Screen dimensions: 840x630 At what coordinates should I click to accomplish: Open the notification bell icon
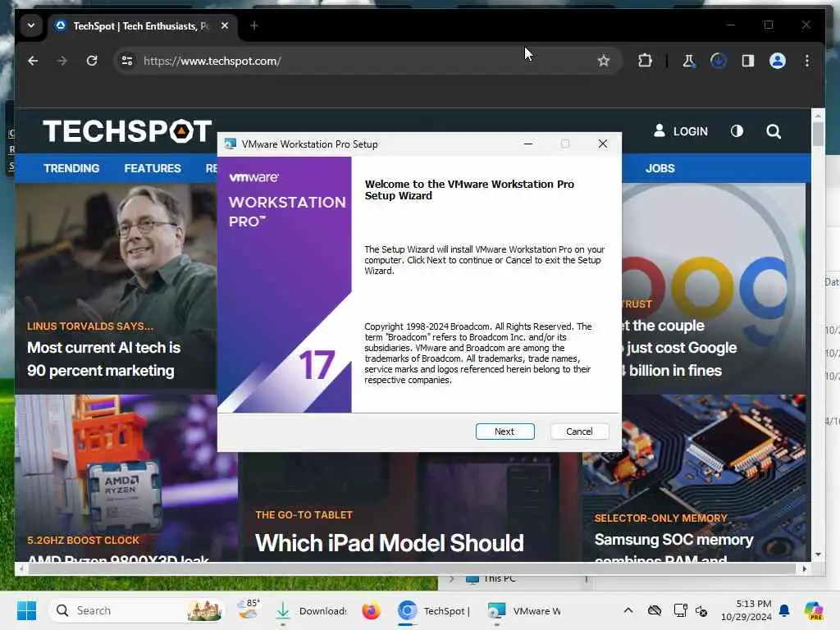coord(784,610)
